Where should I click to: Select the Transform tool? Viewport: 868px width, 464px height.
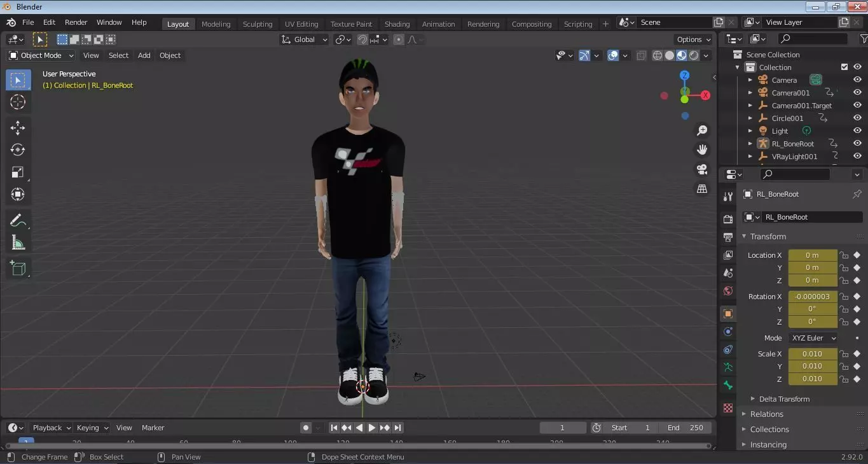point(18,194)
